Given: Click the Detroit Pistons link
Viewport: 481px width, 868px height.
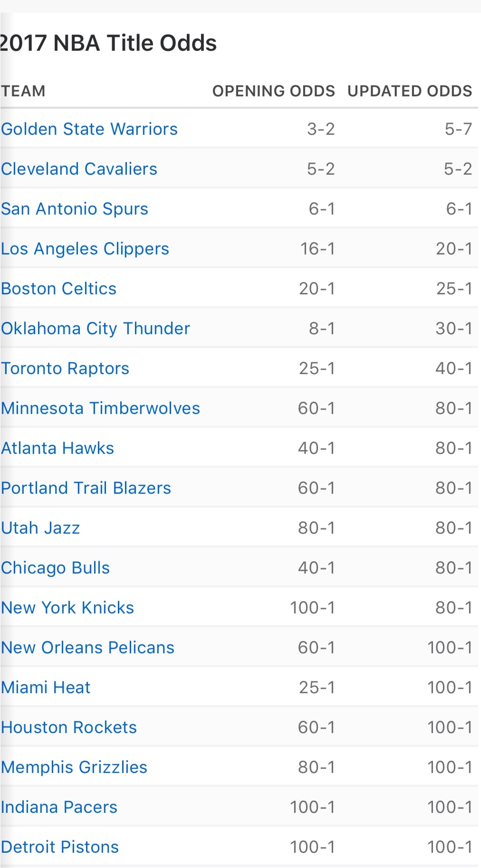Looking at the screenshot, I should [60, 847].
